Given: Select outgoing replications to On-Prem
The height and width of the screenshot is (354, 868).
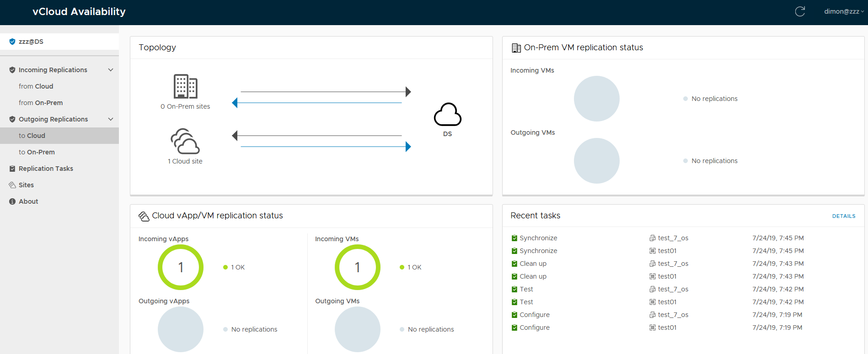Looking at the screenshot, I should click(x=37, y=152).
